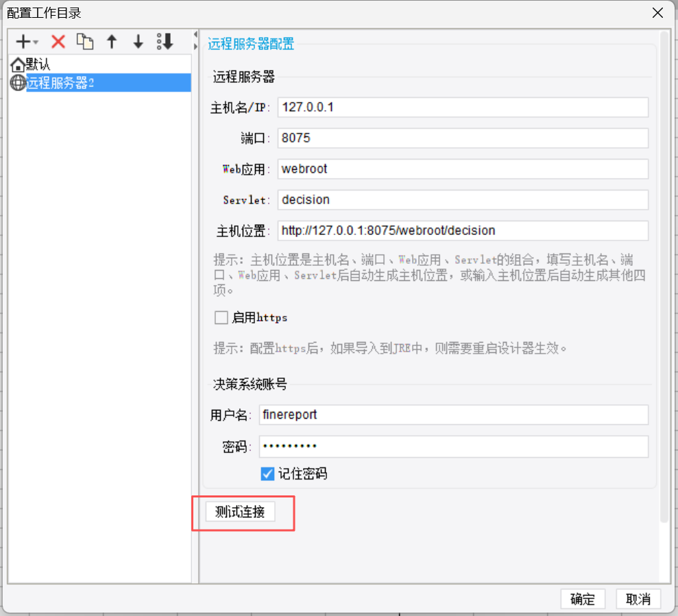Image resolution: width=678 pixels, height=616 pixels.
Task: Click the vertical scrollbar of the configuration panel
Action: (x=664, y=274)
